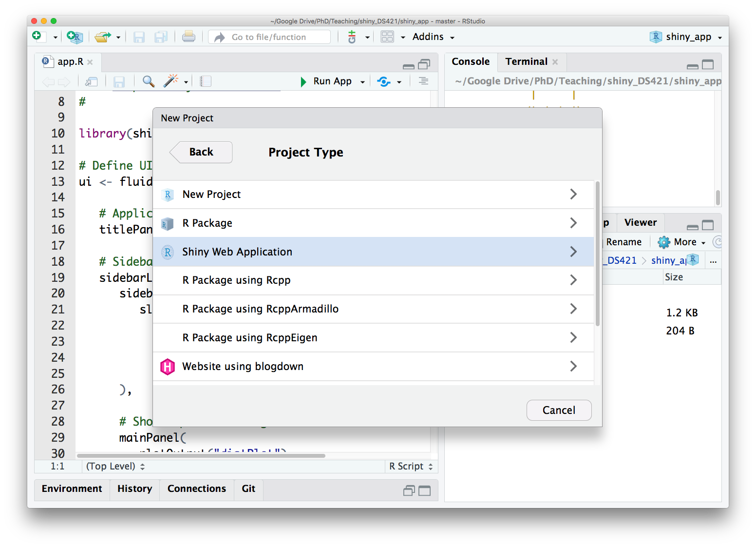Click the Save All documents icon
Viewport: 756px width, 547px height.
click(161, 37)
